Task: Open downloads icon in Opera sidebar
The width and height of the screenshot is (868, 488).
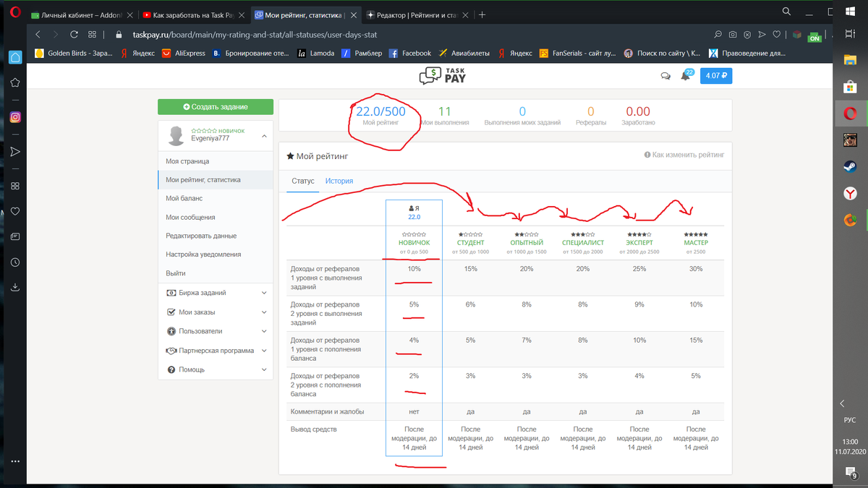Action: click(14, 287)
